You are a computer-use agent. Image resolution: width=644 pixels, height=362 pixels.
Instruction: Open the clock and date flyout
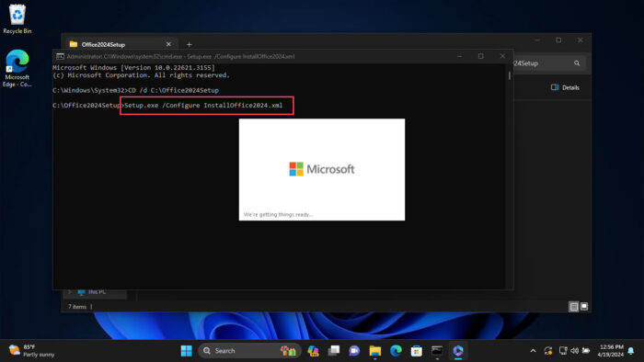[x=611, y=351]
